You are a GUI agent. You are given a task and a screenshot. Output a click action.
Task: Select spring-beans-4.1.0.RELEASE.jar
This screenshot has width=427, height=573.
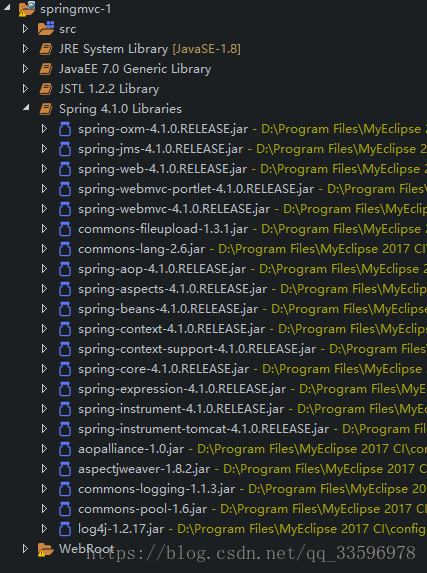click(168, 309)
